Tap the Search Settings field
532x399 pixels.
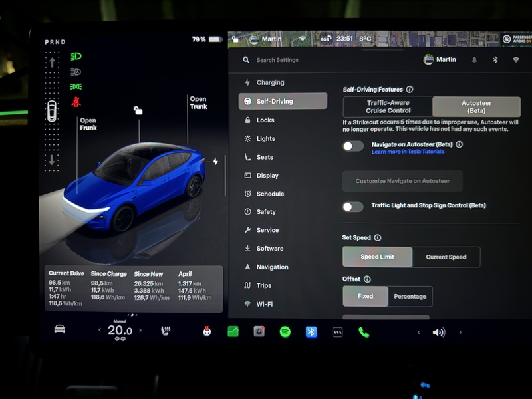tap(277, 60)
